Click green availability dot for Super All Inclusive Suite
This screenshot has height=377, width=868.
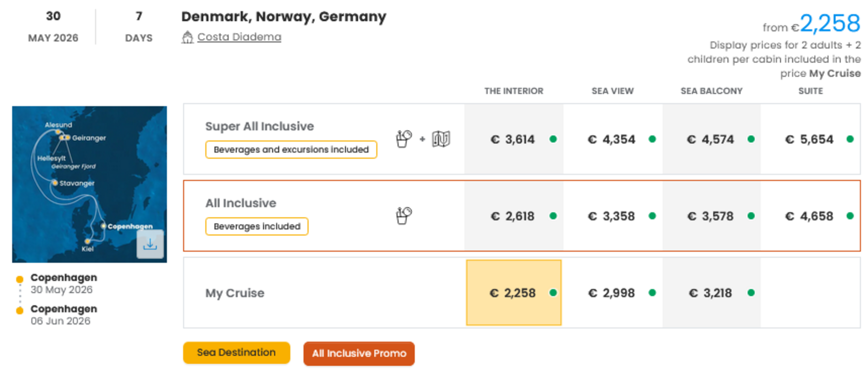tap(850, 139)
